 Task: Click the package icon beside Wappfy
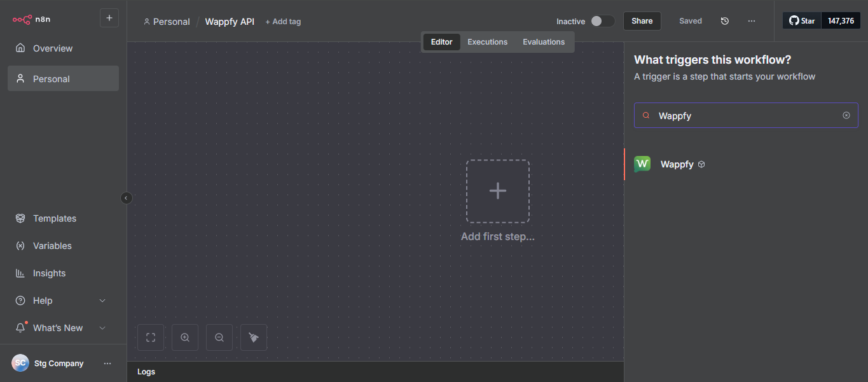click(701, 164)
